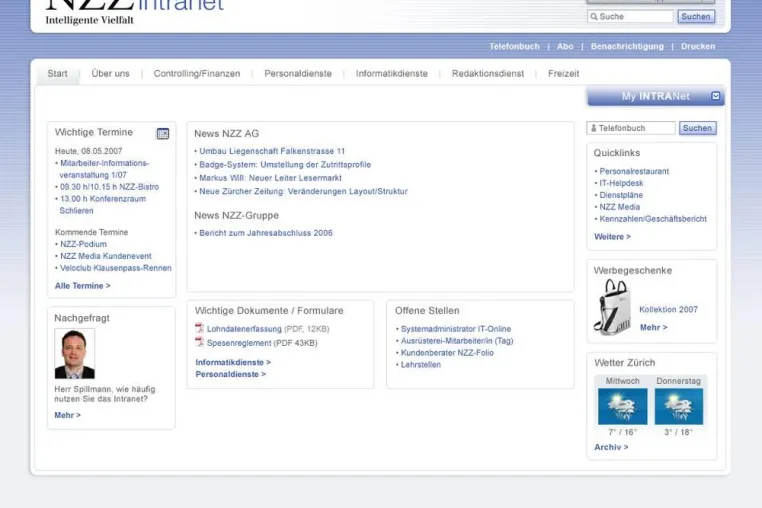Click the Drucken link
This screenshot has width=762, height=508.
click(698, 46)
